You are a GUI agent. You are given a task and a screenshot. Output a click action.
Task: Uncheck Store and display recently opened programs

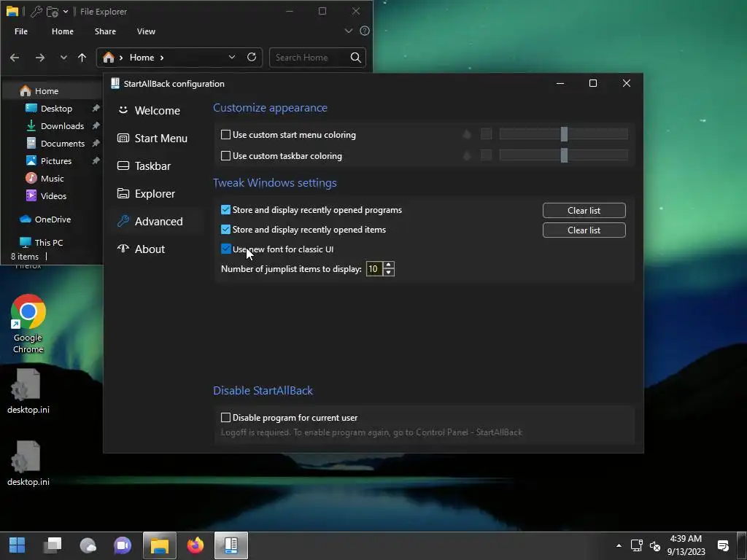click(226, 210)
